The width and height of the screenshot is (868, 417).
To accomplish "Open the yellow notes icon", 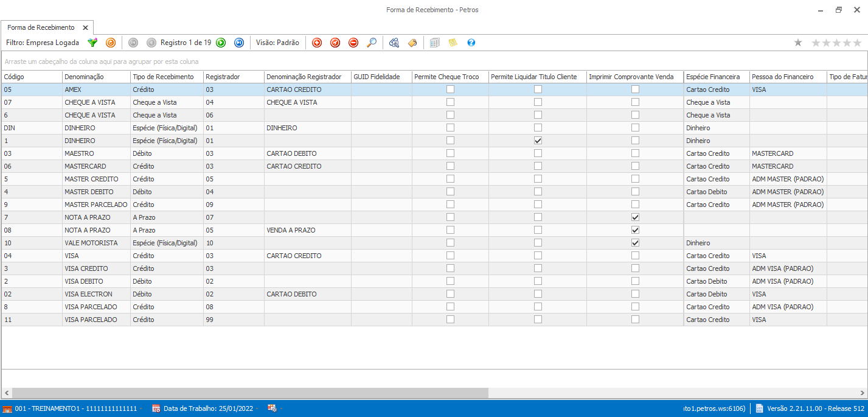I will click(x=453, y=43).
